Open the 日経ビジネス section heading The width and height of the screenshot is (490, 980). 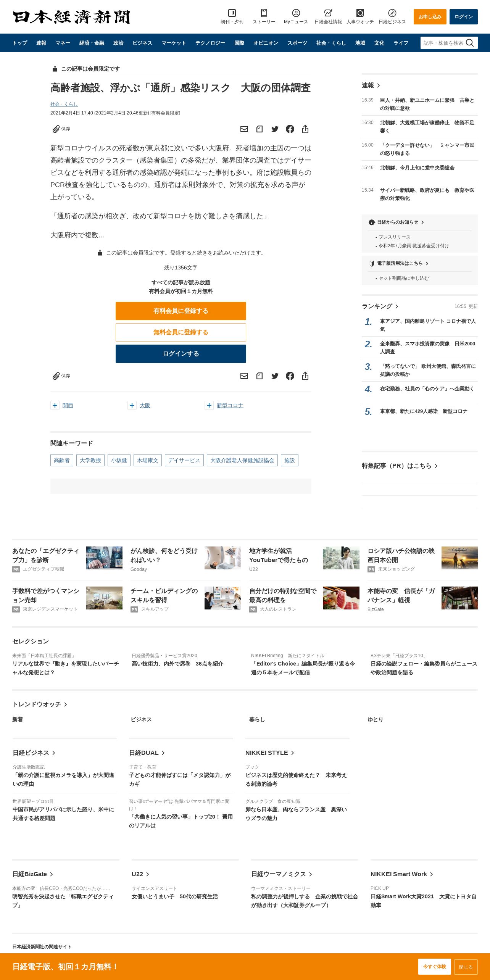pyautogui.click(x=34, y=753)
